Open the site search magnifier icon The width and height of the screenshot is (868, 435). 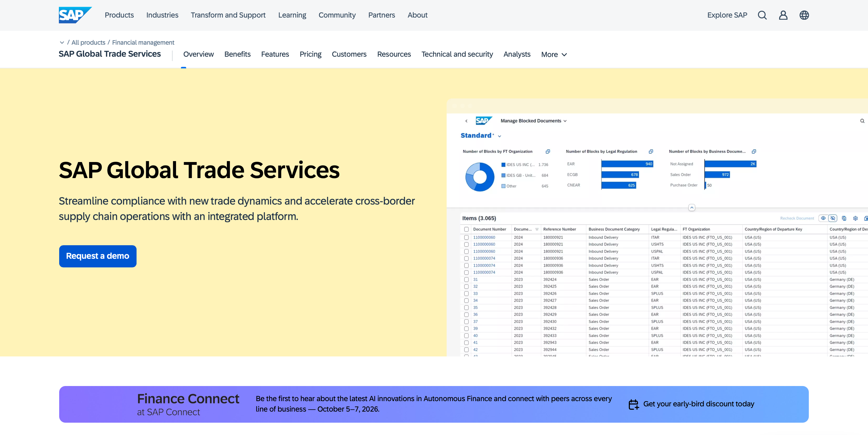[762, 15]
